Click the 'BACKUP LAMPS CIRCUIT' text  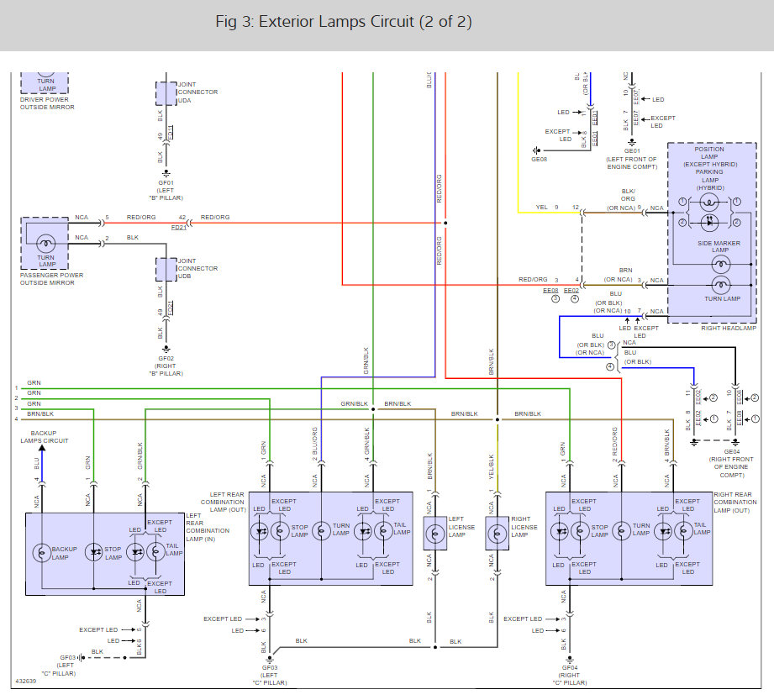pos(44,437)
